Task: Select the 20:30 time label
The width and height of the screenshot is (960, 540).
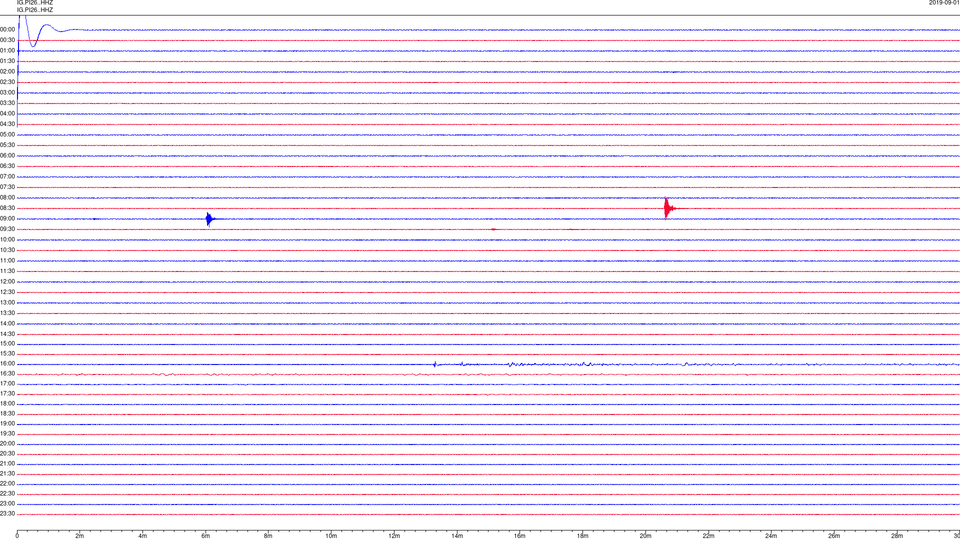Action: [7, 454]
